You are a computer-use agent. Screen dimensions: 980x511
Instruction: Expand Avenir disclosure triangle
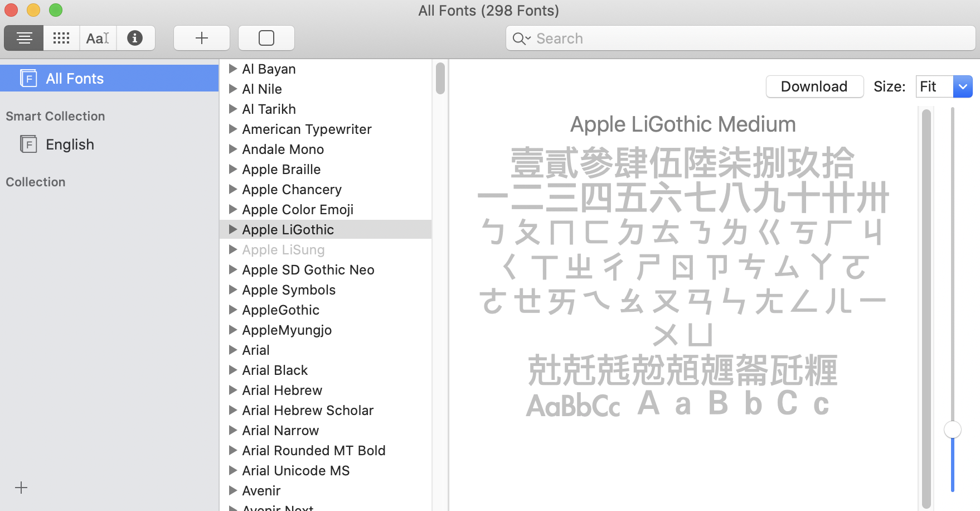tap(233, 490)
